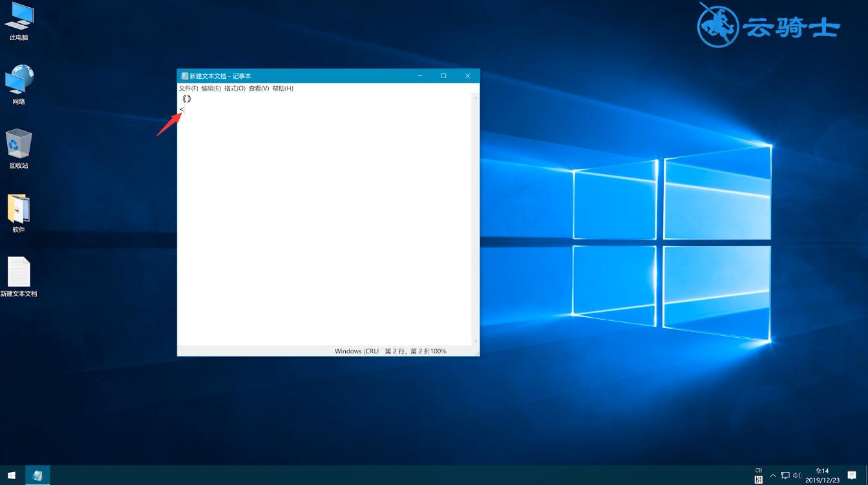Viewport: 868px width, 485px height.
Task: Click the Notepad resize grip corner
Action: 476,353
